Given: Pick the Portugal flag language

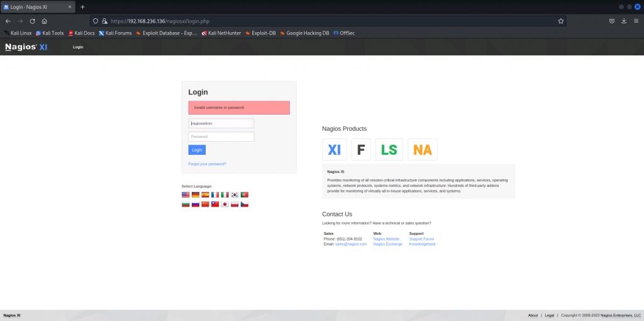Looking at the screenshot, I should 245,195.
